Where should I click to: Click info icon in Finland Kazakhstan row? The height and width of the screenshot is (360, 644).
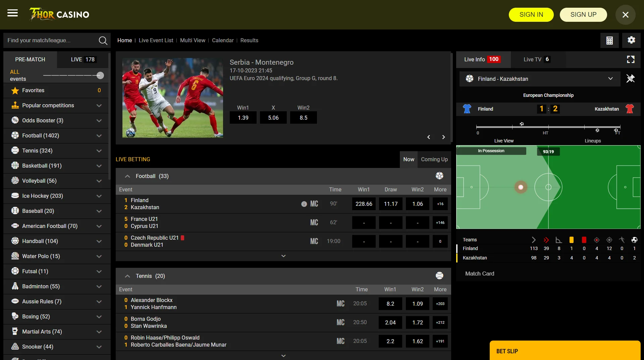click(x=304, y=204)
